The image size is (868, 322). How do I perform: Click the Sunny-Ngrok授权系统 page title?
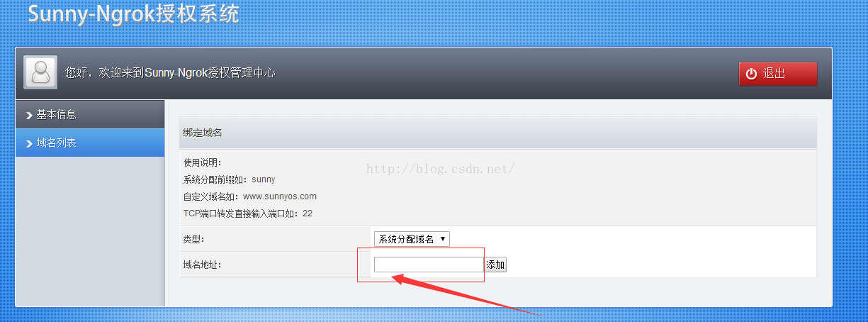pos(133,14)
